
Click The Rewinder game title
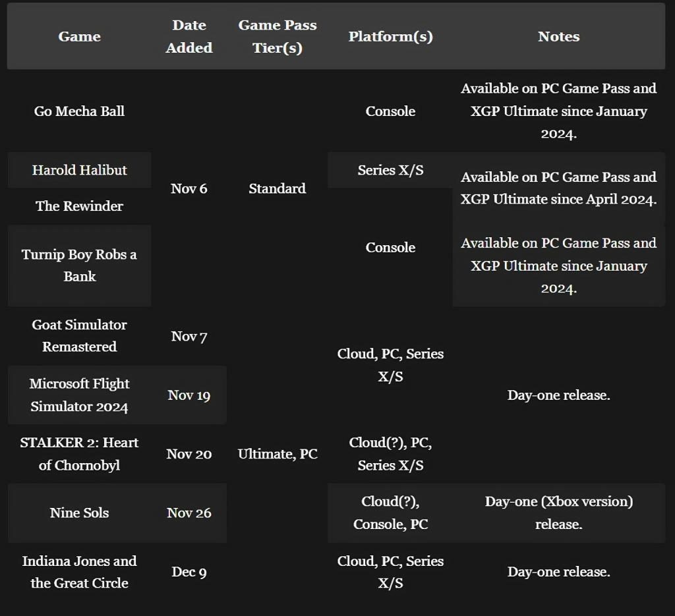click(79, 206)
